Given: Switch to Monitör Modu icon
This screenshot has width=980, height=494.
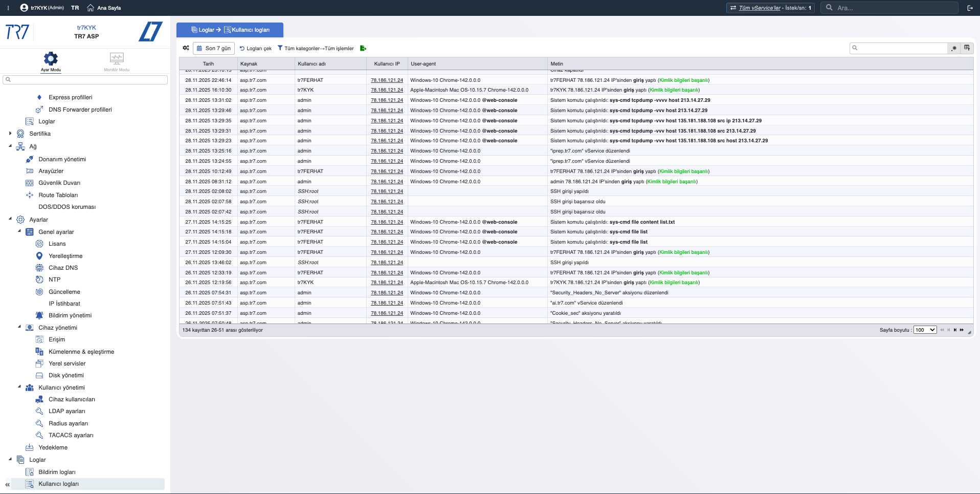Looking at the screenshot, I should [117, 58].
